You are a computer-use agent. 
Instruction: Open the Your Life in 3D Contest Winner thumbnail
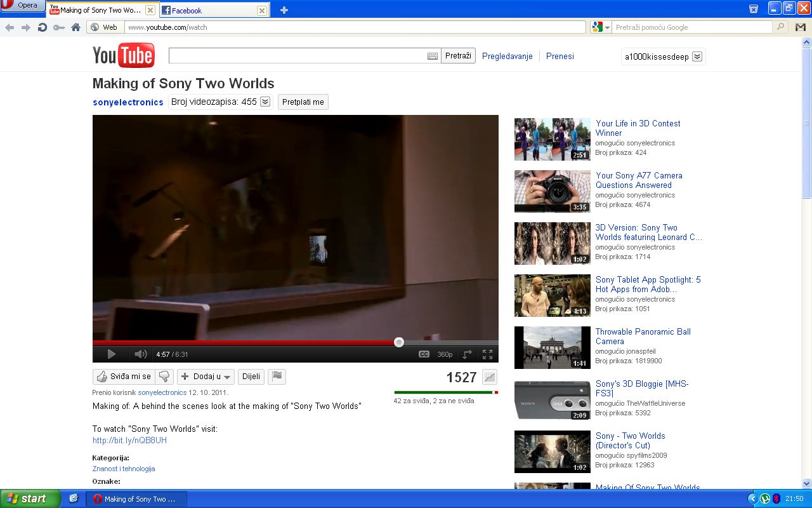click(553, 139)
